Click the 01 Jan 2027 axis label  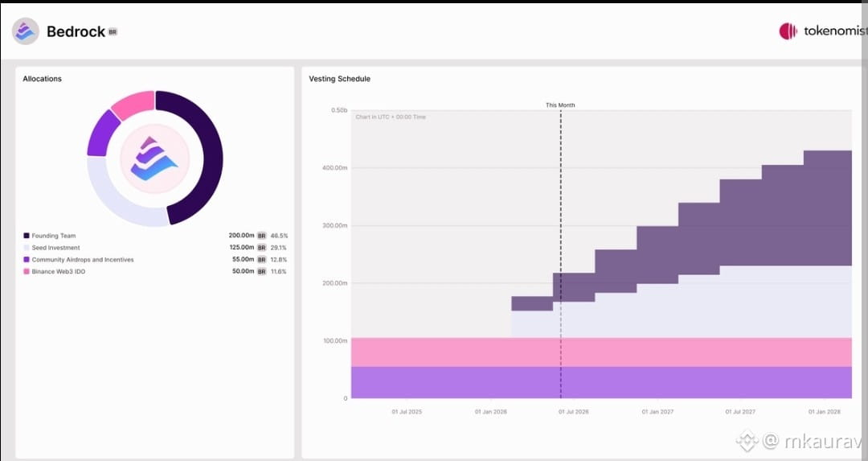tap(657, 412)
